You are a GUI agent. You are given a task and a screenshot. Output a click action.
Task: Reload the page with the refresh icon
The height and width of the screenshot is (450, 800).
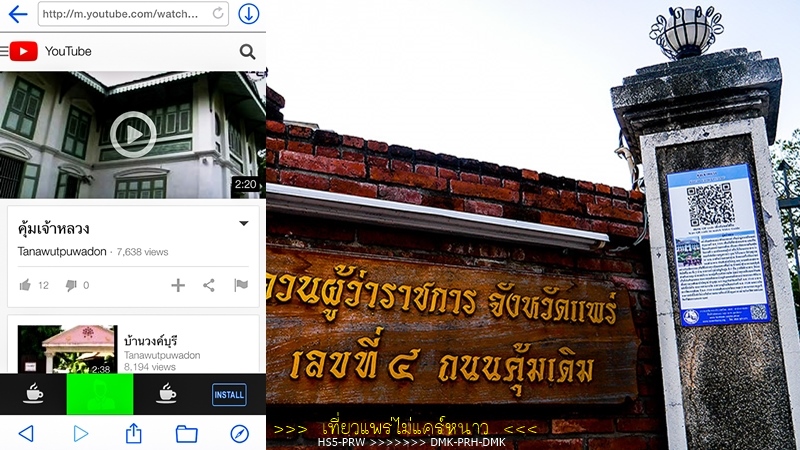pos(218,13)
